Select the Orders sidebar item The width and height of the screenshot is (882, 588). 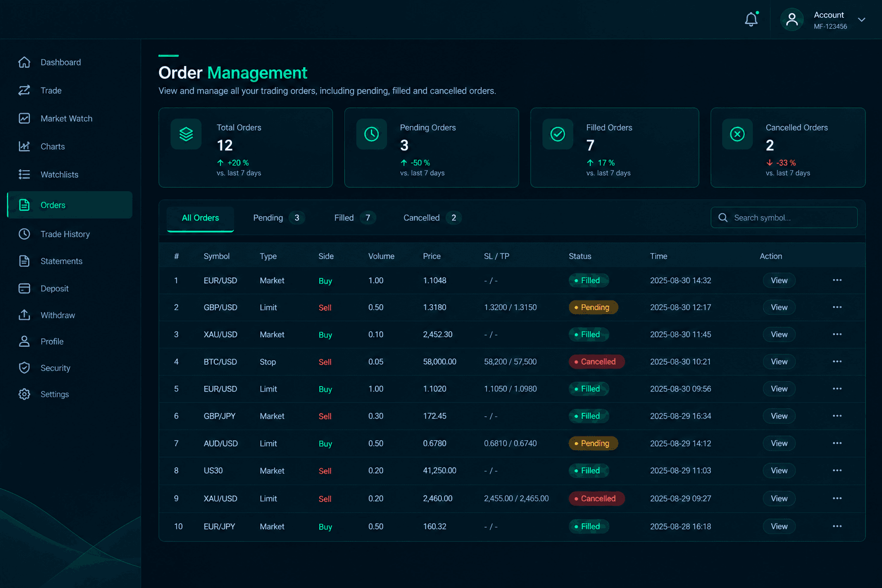point(69,205)
